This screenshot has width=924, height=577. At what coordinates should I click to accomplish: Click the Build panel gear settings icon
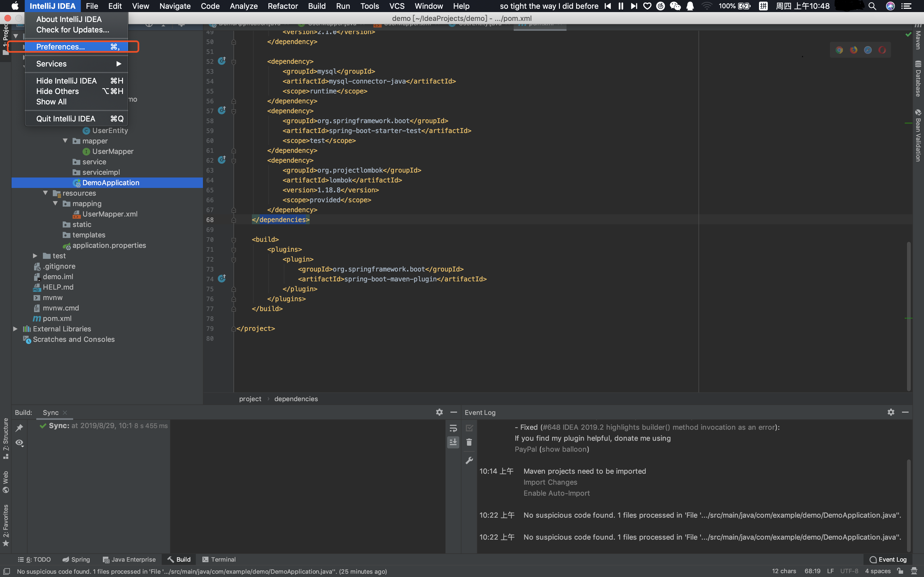439,412
